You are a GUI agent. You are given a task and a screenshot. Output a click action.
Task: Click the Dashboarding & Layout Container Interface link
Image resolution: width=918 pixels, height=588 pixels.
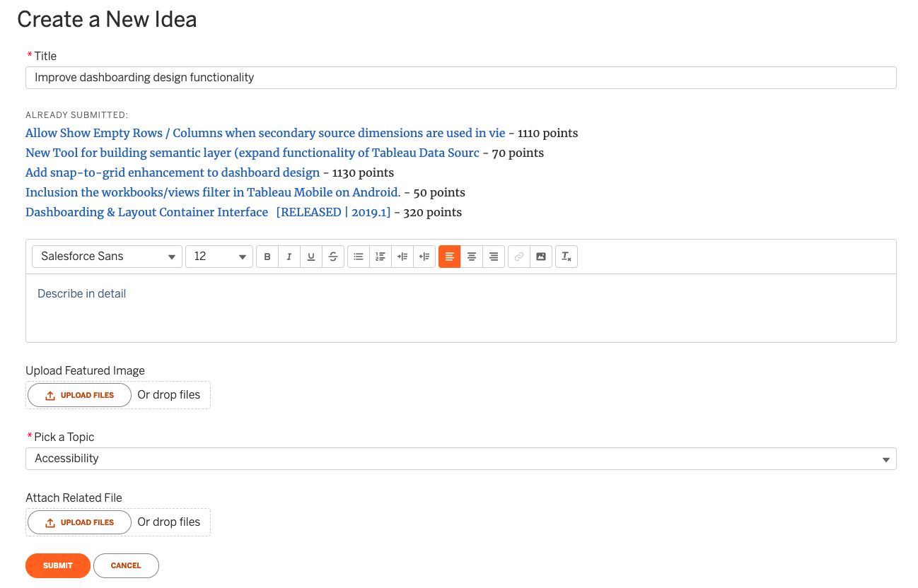[146, 212]
